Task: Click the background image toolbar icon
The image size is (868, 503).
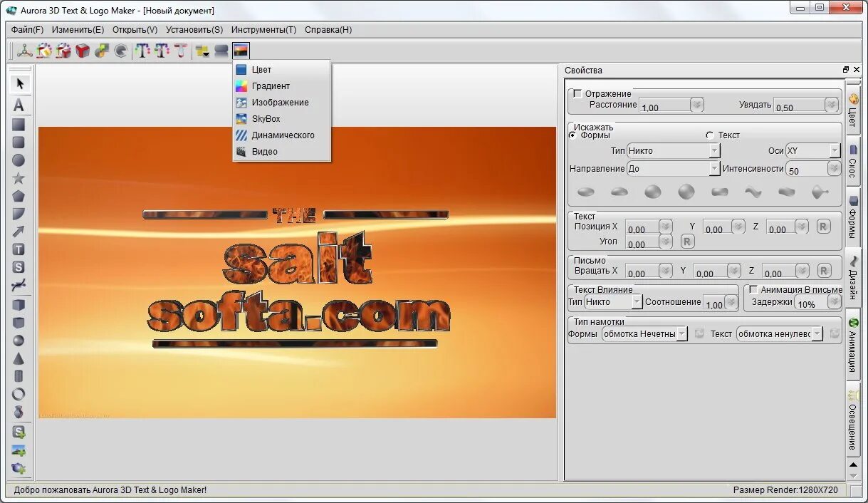Action: coord(241,51)
